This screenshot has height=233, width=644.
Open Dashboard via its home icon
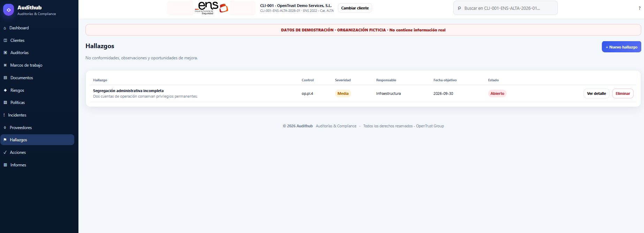click(5, 28)
